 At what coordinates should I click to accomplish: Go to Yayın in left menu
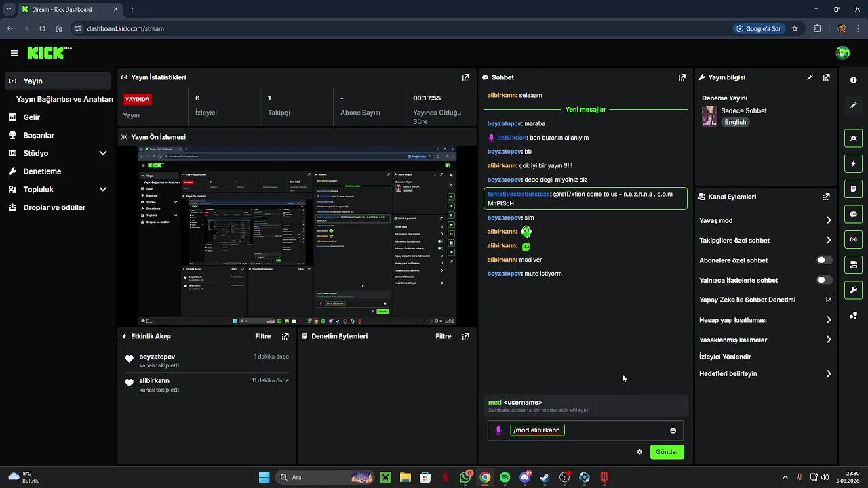click(58, 81)
